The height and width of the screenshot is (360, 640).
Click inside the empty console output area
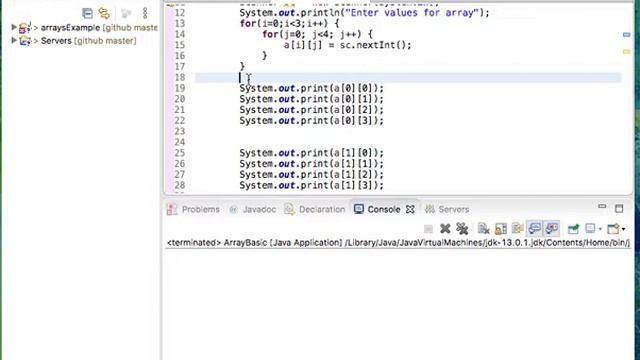[398, 304]
